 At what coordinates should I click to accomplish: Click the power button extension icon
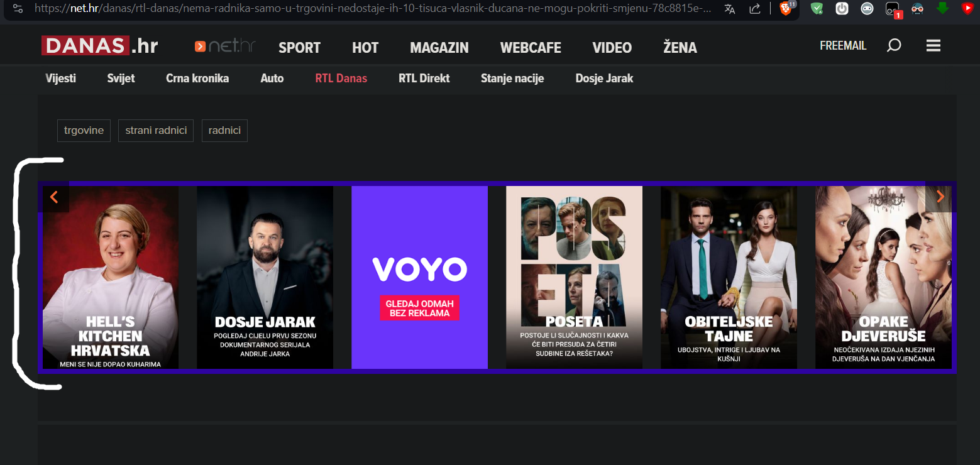point(842,9)
